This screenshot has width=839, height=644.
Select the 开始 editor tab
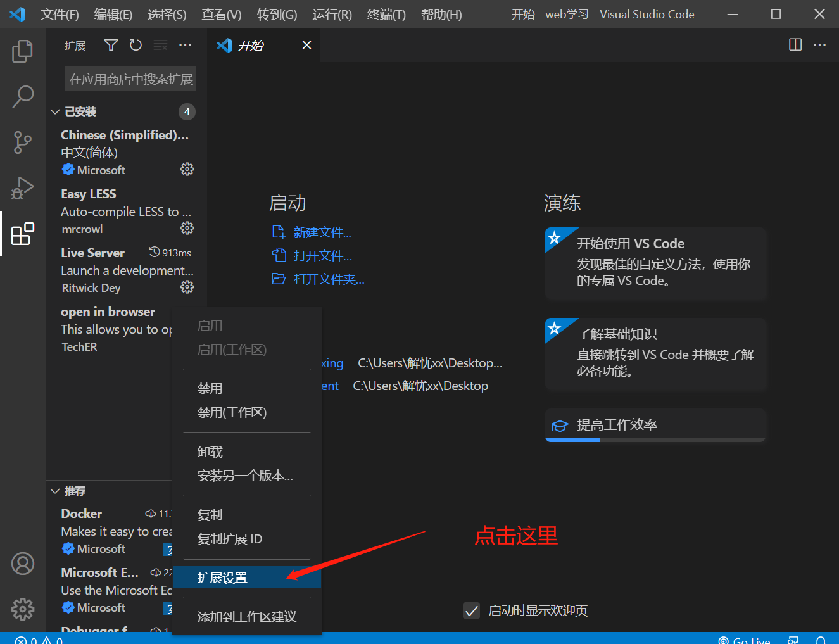(x=263, y=45)
